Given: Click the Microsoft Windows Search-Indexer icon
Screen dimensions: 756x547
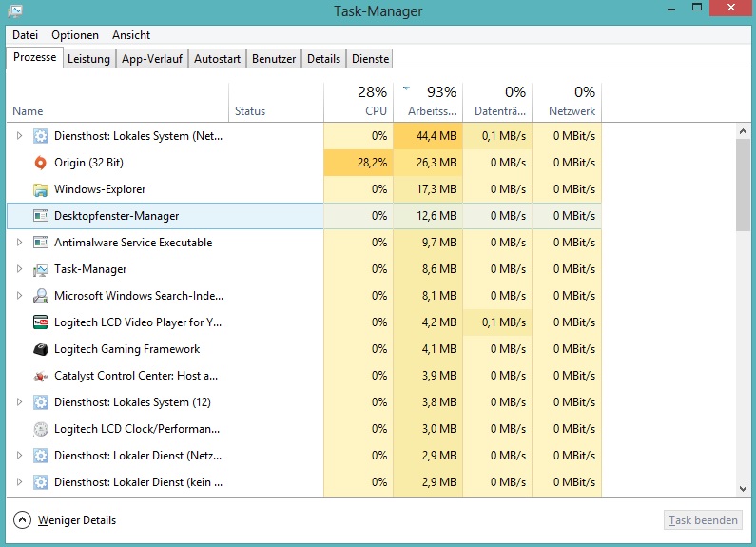Looking at the screenshot, I should [41, 296].
